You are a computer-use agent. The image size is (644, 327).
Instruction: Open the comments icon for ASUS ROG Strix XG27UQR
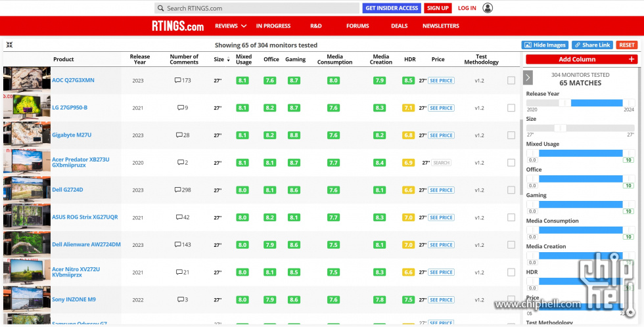pyautogui.click(x=179, y=217)
